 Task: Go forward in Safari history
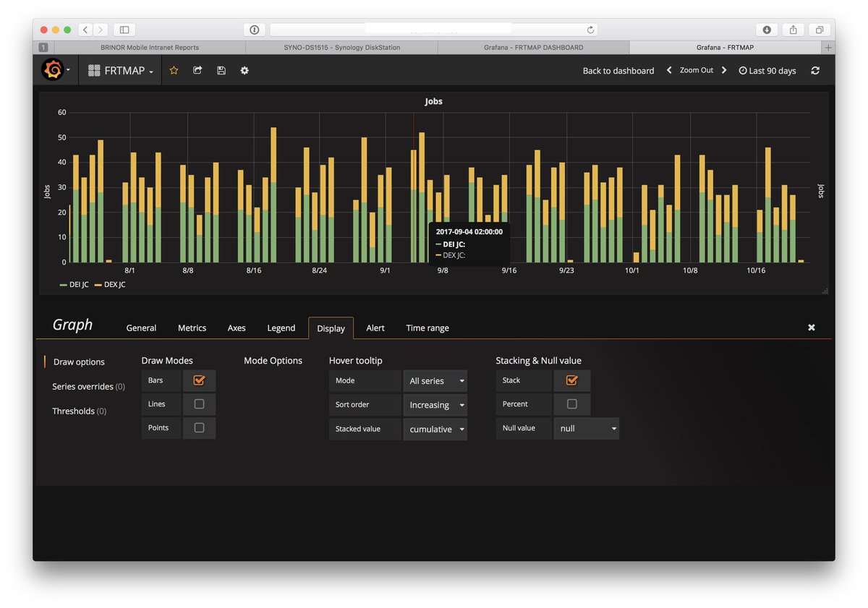pyautogui.click(x=100, y=30)
